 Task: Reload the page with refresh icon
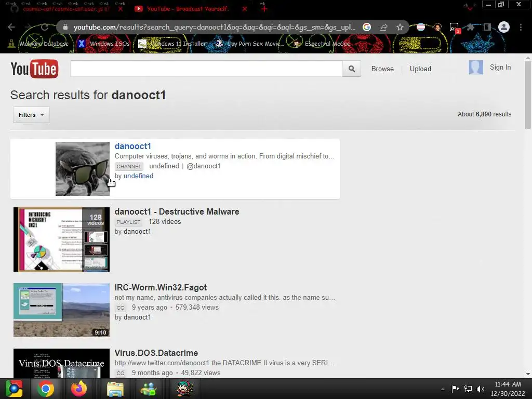click(x=45, y=27)
